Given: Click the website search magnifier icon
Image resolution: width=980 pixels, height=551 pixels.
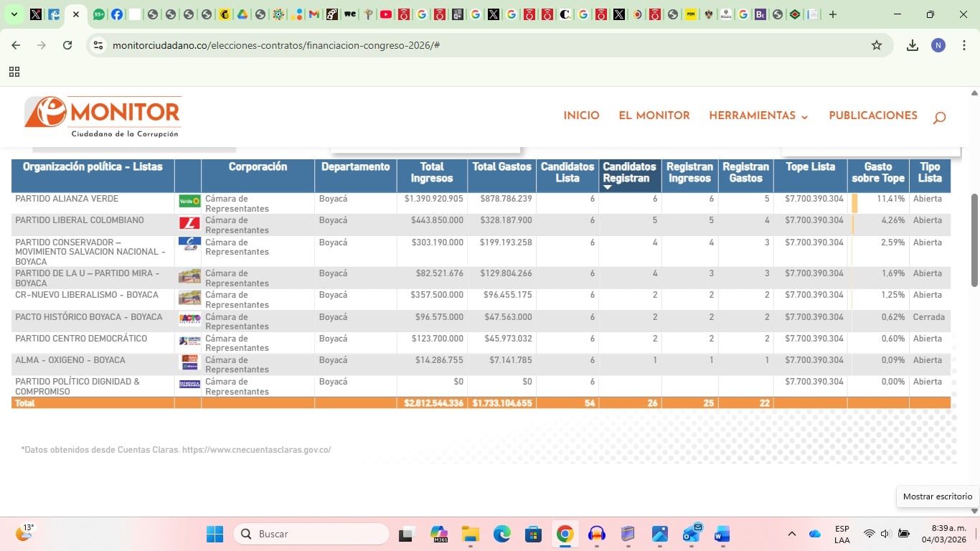Looking at the screenshot, I should (939, 118).
